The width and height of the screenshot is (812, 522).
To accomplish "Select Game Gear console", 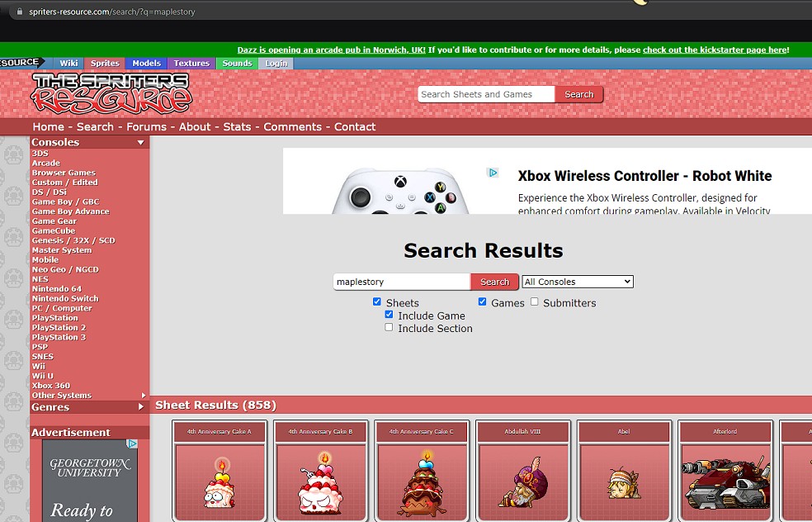I will 54,221.
